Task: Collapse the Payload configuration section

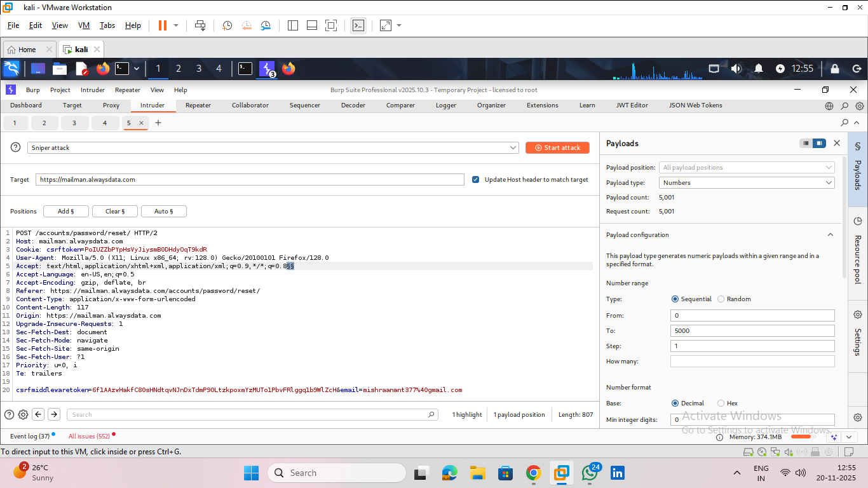Action: point(830,235)
